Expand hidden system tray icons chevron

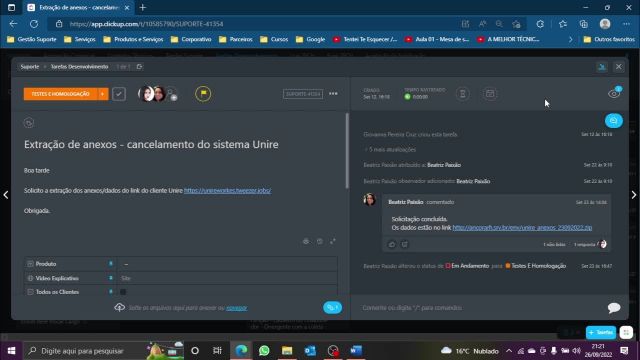pos(509,351)
